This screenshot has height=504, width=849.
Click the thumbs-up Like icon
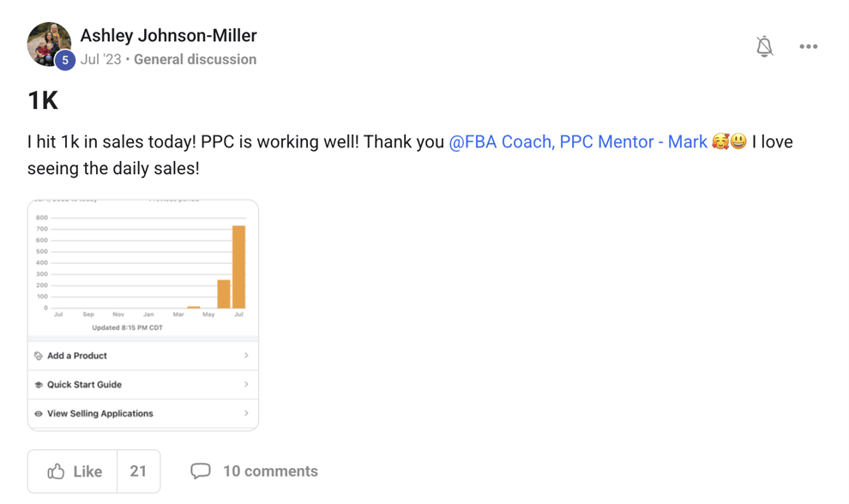coord(57,471)
